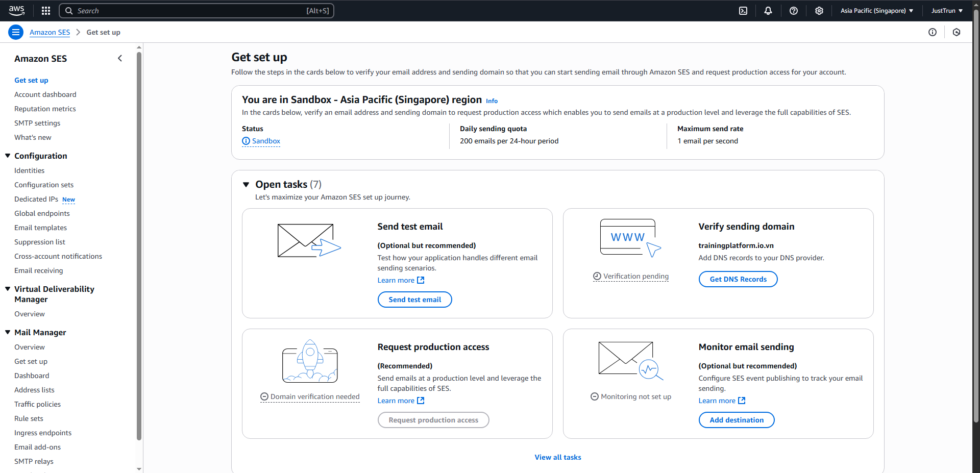
Task: Open What's new in sidebar
Action: pyautogui.click(x=33, y=137)
